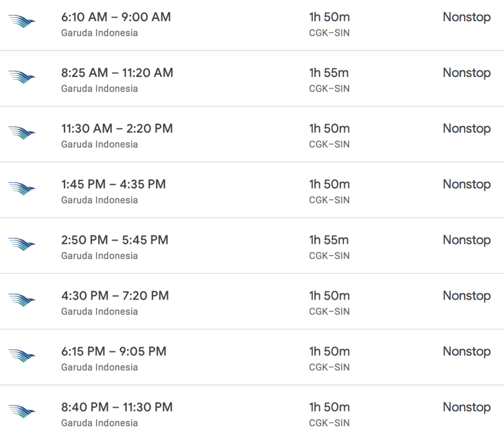Click Garuda logo for 11:30 AM flight
Viewport: 504px width, 438px height.
tap(22, 133)
